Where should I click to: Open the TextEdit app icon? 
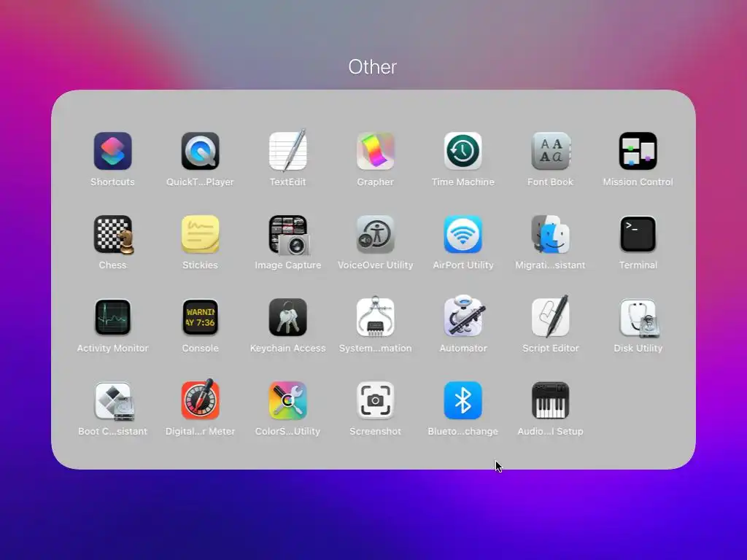287,151
